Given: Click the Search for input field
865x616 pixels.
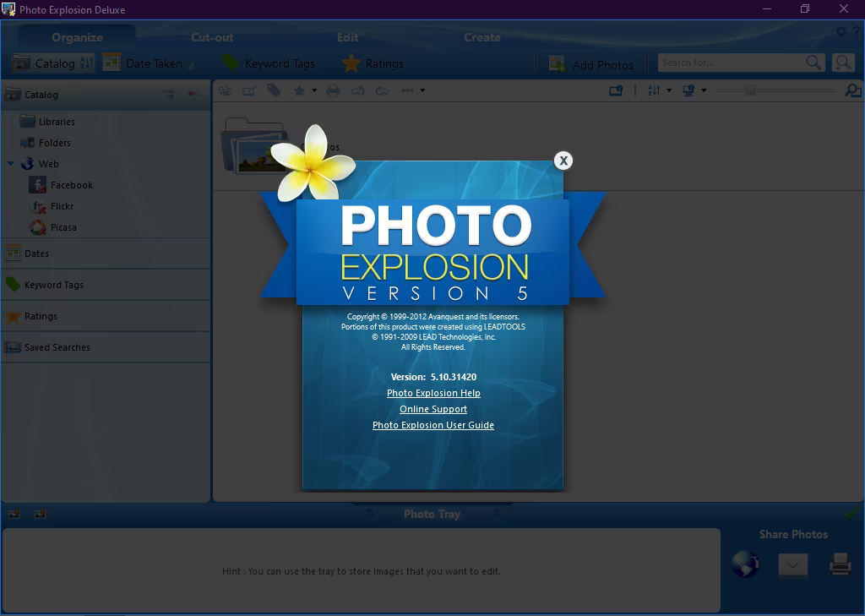Looking at the screenshot, I should coord(730,63).
